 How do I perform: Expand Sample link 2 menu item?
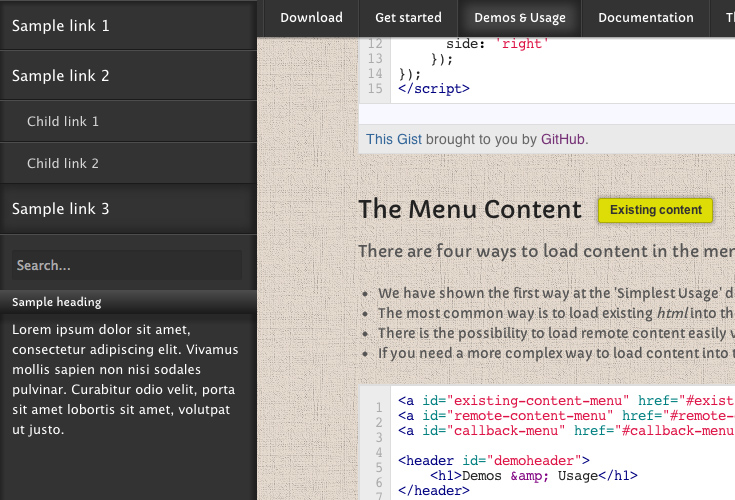[x=61, y=76]
